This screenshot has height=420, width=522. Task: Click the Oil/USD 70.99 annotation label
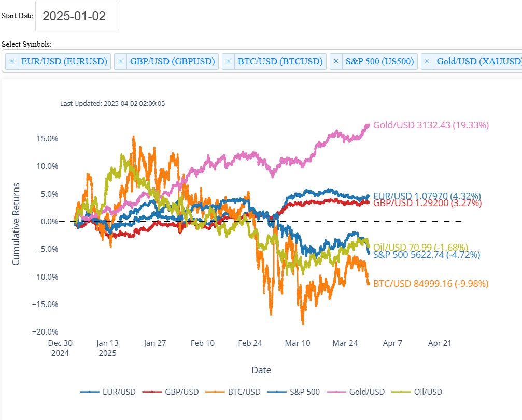420,247
